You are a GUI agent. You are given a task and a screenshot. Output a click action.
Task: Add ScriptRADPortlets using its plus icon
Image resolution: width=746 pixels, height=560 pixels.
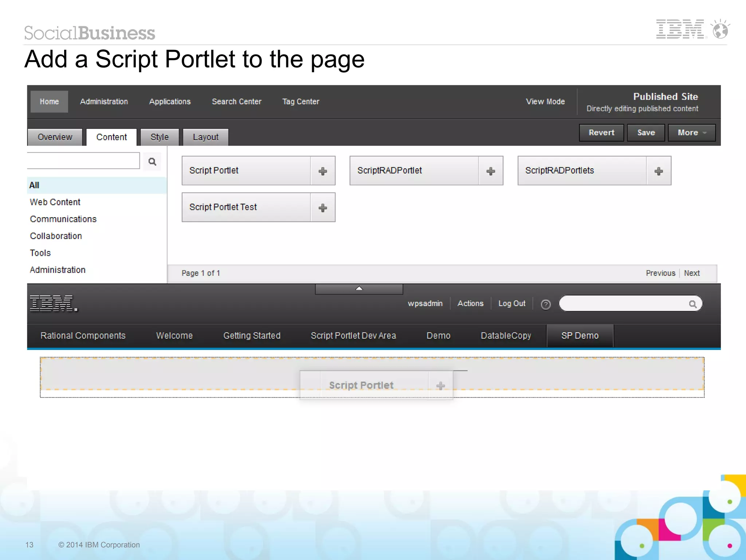[659, 171]
